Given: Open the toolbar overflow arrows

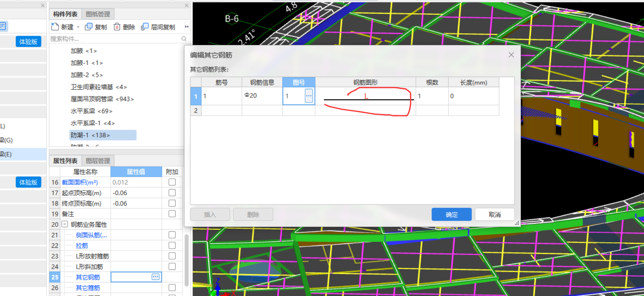Looking at the screenshot, I should tap(186, 27).
